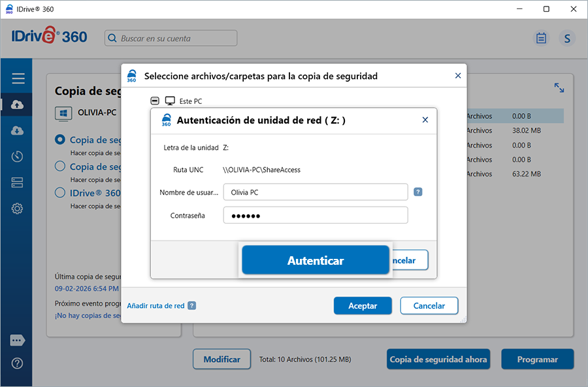
Task: Click the Este PC monitor icon
Action: point(170,101)
